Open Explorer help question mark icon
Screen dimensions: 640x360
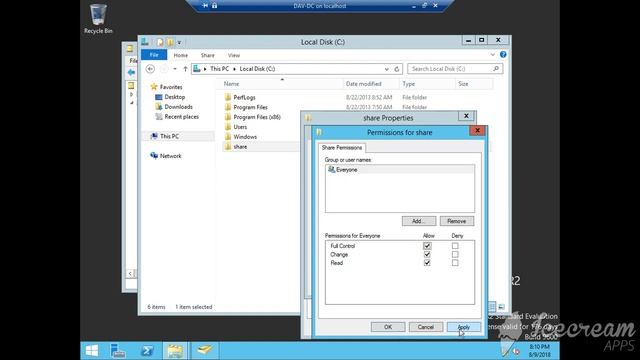click(x=503, y=55)
